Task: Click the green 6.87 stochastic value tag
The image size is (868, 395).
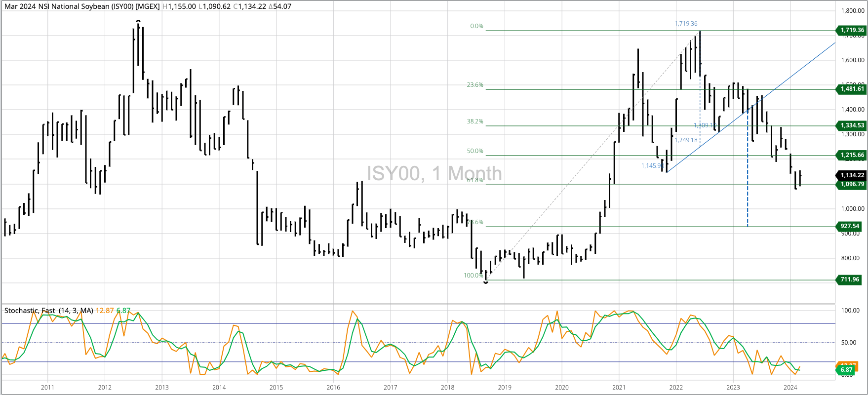Action: [846, 370]
